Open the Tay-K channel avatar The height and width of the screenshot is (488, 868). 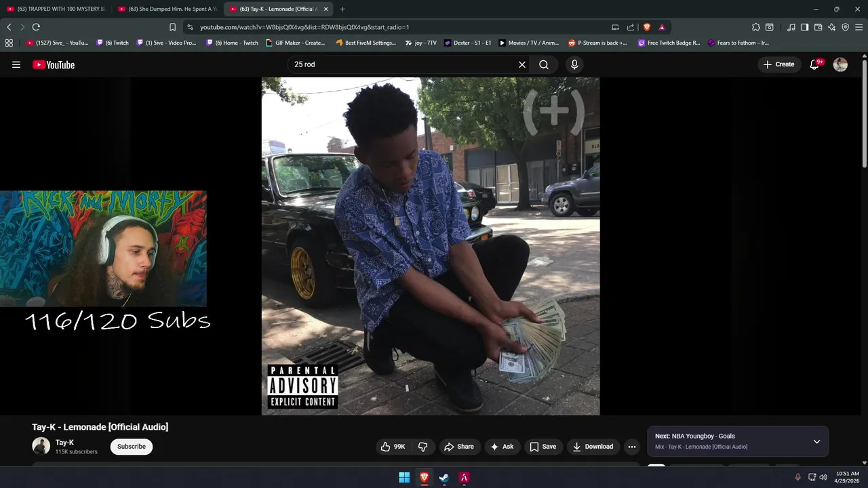[x=41, y=446]
